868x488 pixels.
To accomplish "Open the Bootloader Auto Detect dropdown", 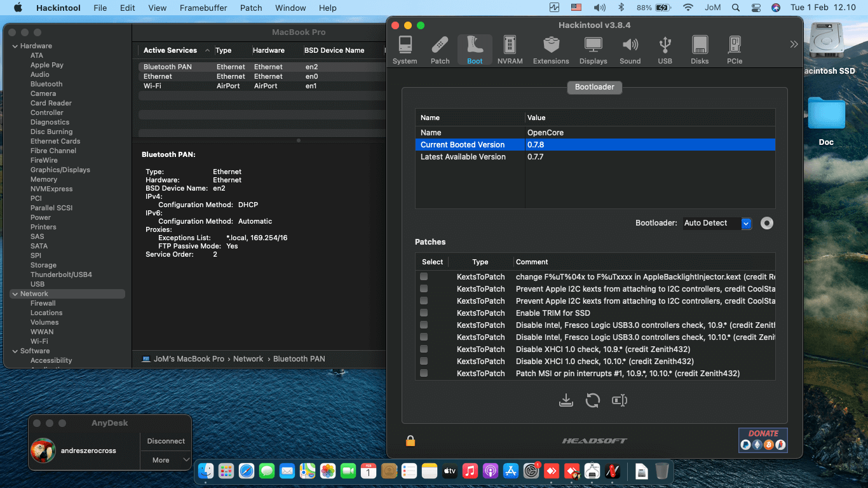I will click(x=746, y=224).
